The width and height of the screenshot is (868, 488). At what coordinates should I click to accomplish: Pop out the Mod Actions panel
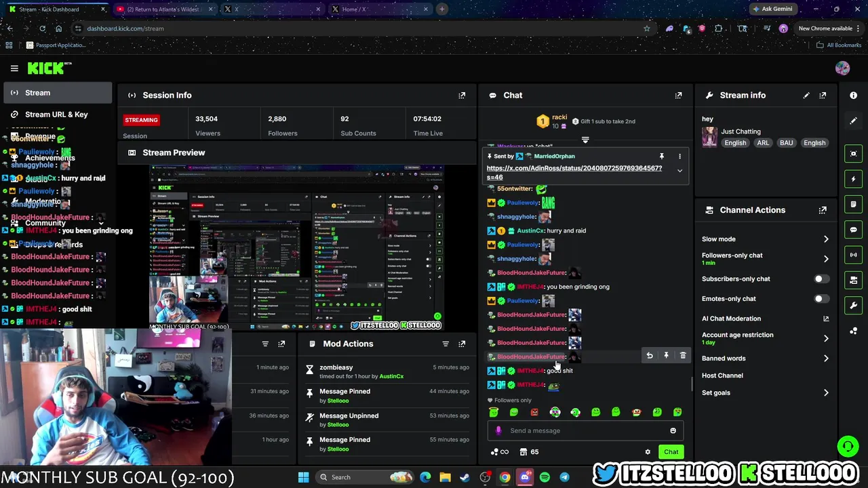point(462,344)
